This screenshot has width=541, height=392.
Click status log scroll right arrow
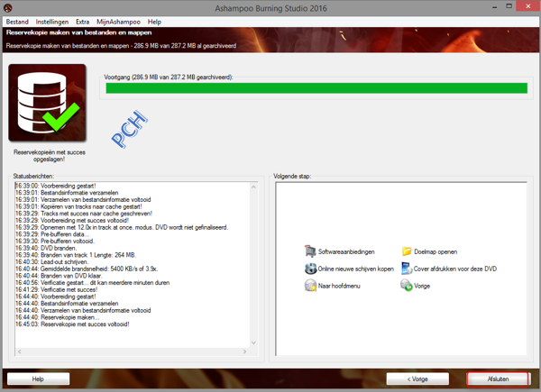point(244,351)
